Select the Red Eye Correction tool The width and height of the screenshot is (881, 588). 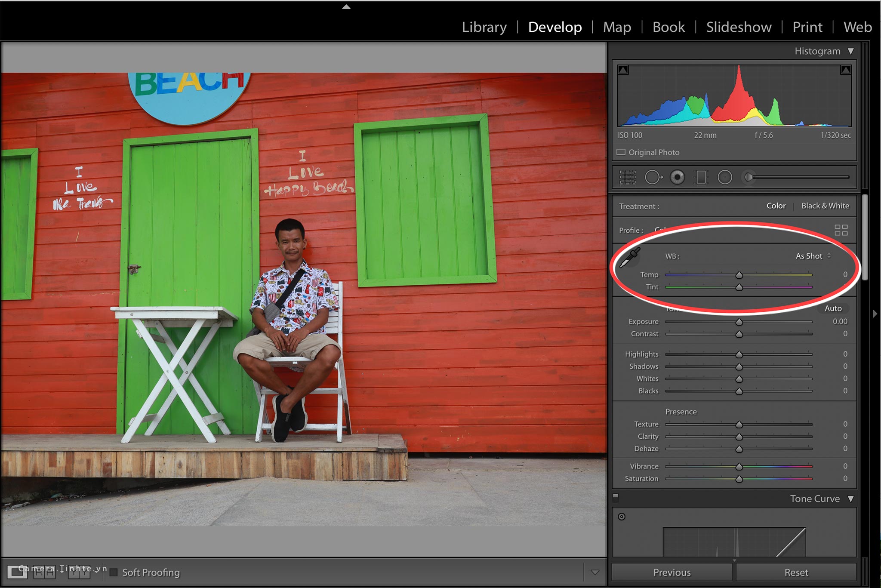(677, 177)
